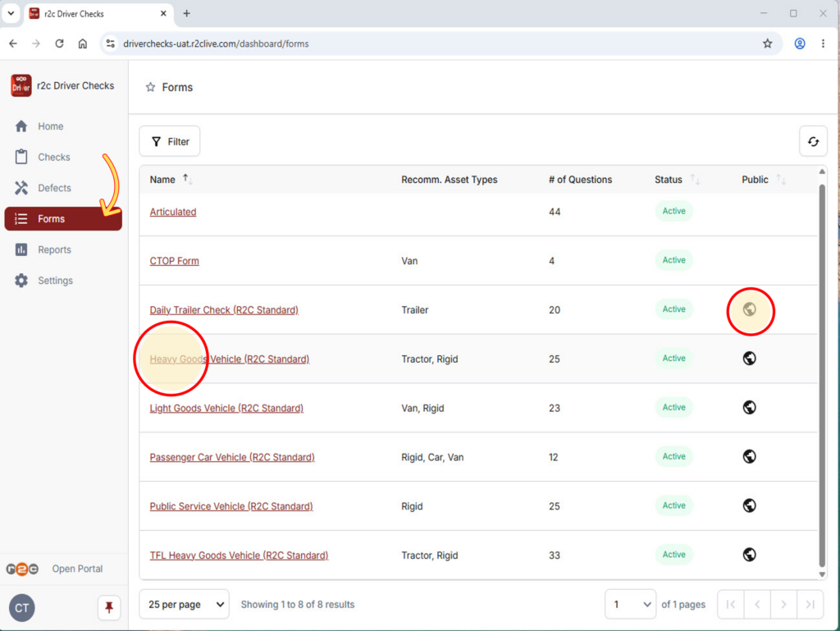Click the '# of Questions' column header
This screenshot has width=840, height=631.
(x=580, y=180)
